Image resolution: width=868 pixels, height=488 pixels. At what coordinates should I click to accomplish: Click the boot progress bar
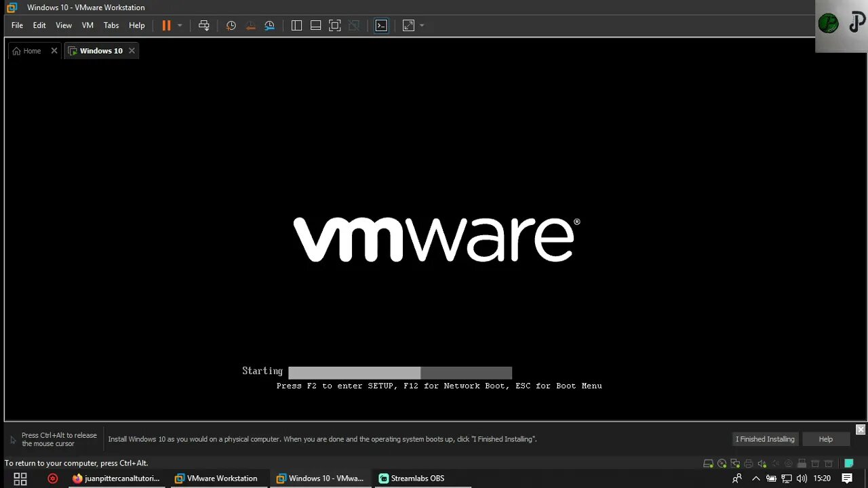[400, 373]
